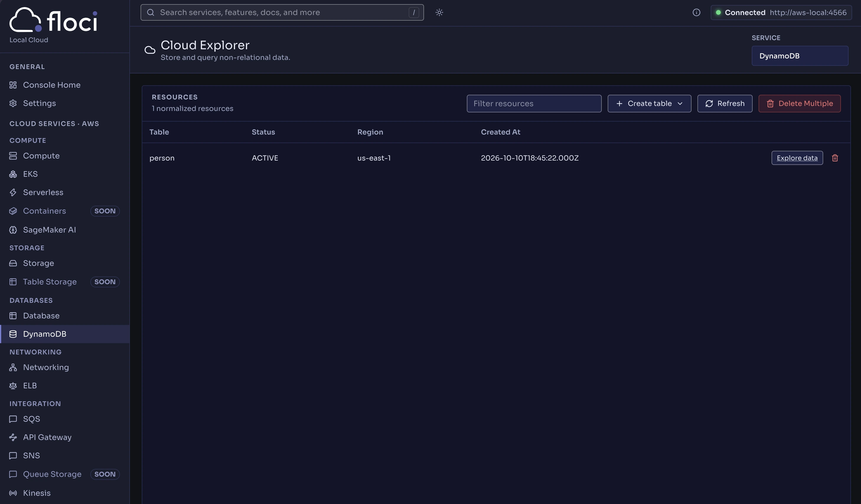Click the 'Status' column header

[263, 132]
